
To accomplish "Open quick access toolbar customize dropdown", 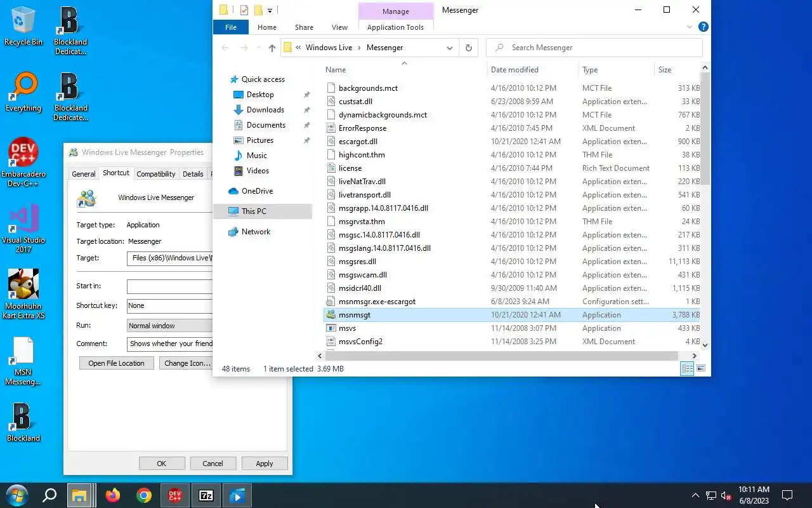I will coord(270,10).
